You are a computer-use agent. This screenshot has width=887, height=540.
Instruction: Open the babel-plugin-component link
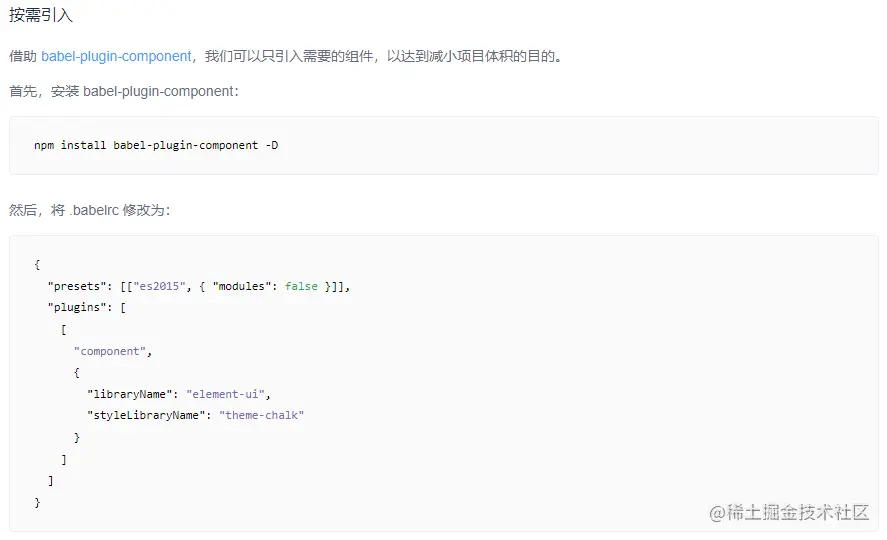(116, 56)
